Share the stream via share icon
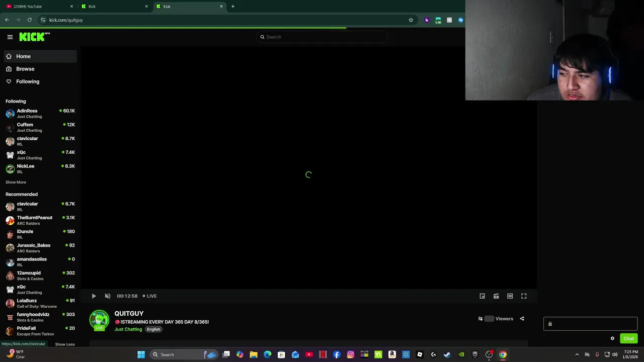This screenshot has width=644, height=362. 522,319
